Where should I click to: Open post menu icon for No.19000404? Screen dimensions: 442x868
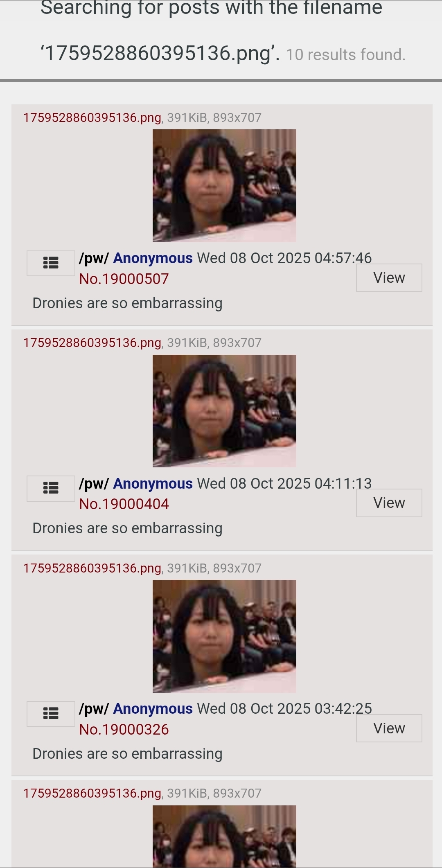coord(51,488)
